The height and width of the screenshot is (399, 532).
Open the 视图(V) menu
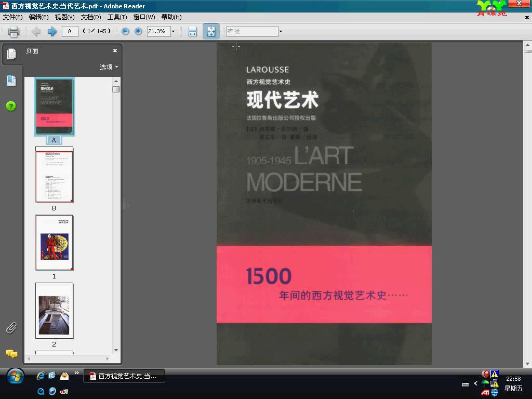64,17
